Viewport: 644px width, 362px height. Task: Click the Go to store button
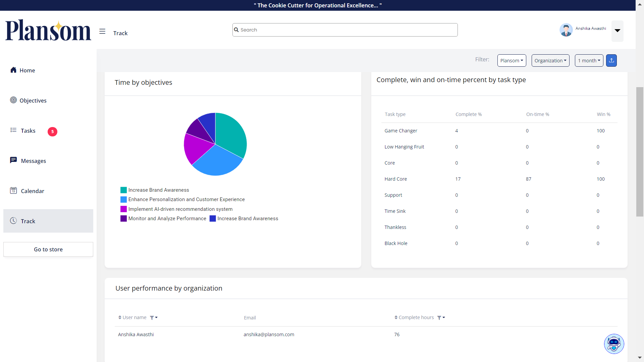48,249
